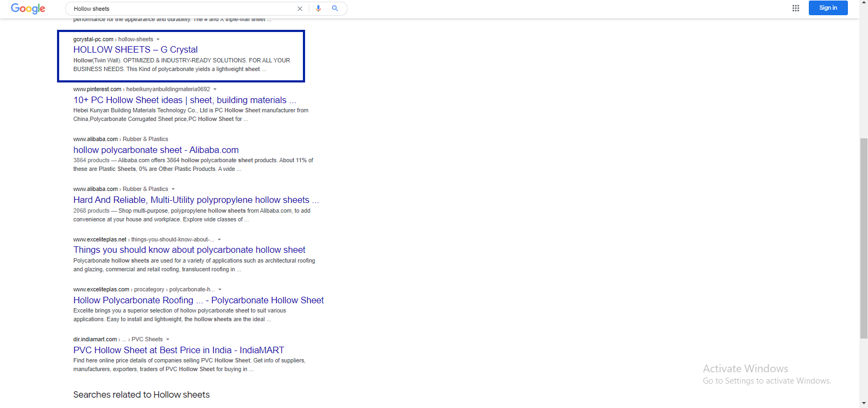868x408 pixels.
Task: Click the scrollbar up arrow
Action: pos(864,3)
